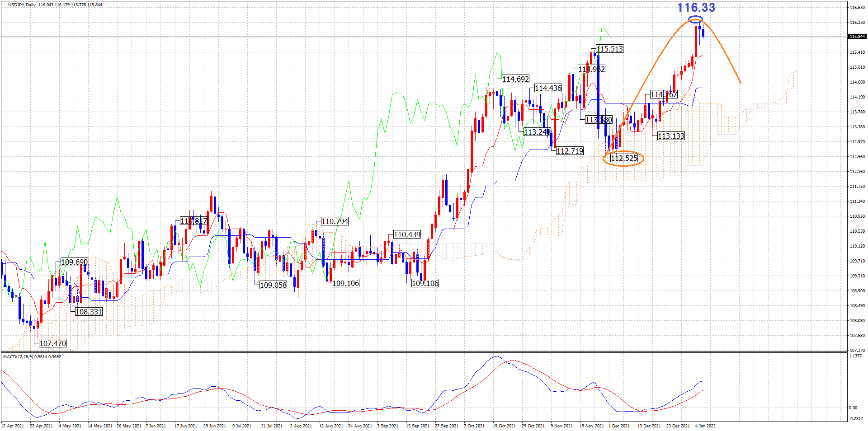
Task: Click the 109.058 price label
Action: (273, 285)
